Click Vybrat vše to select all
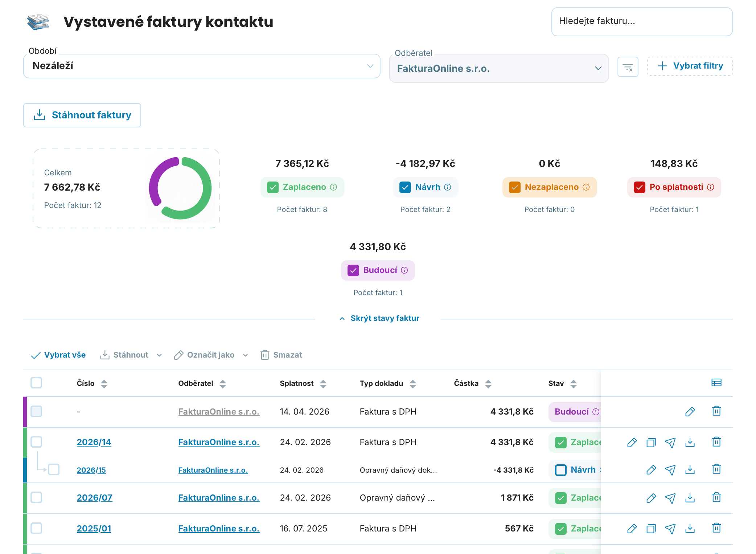 point(58,355)
